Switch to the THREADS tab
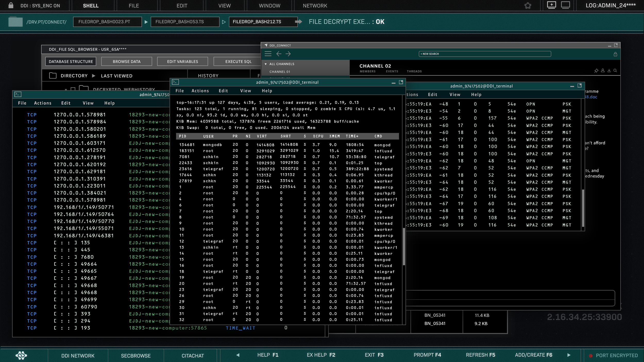Viewport: 644px width, 362px height. pyautogui.click(x=414, y=71)
